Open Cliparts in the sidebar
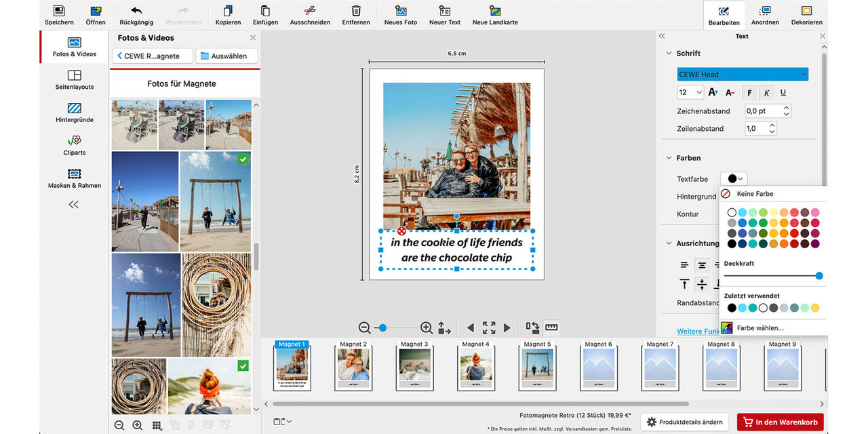This screenshot has width=868, height=434. click(x=75, y=145)
